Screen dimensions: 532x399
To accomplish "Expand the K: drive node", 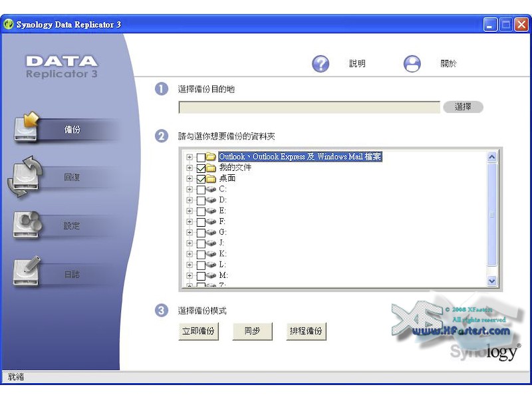I will pos(190,254).
